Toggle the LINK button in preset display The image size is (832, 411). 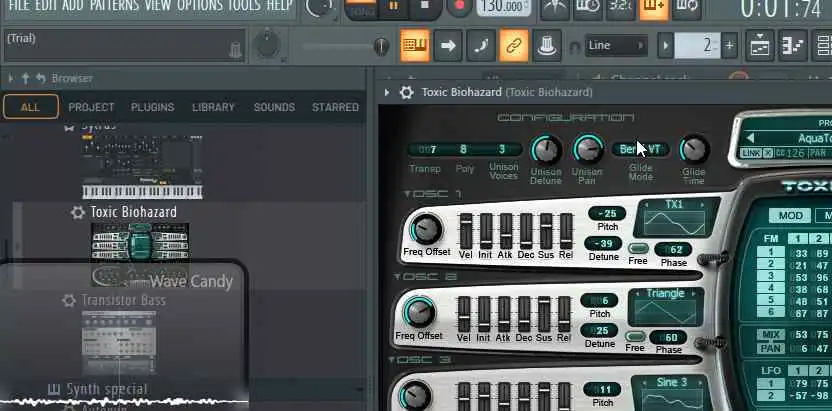[751, 153]
